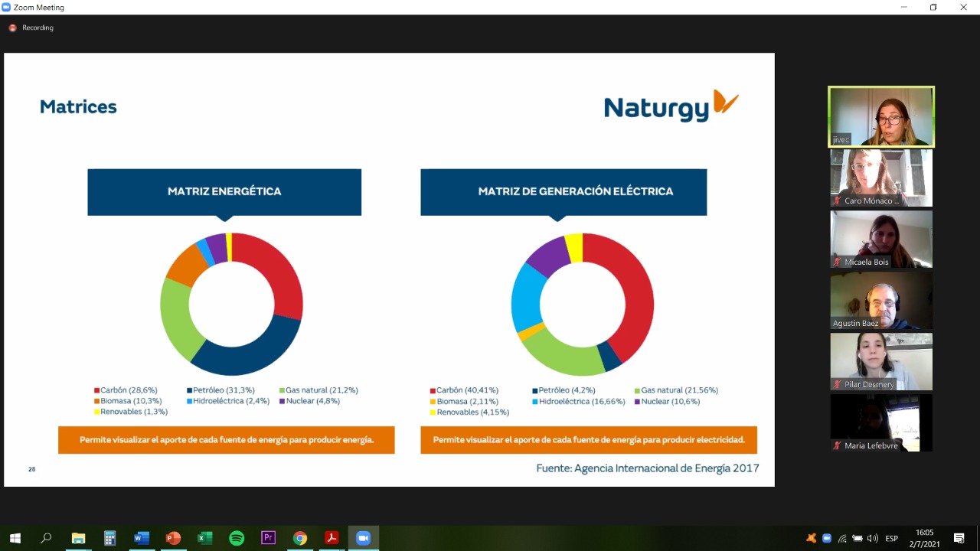Click the red Recording indicator icon
This screenshot has width=980, height=551.
[x=12, y=28]
